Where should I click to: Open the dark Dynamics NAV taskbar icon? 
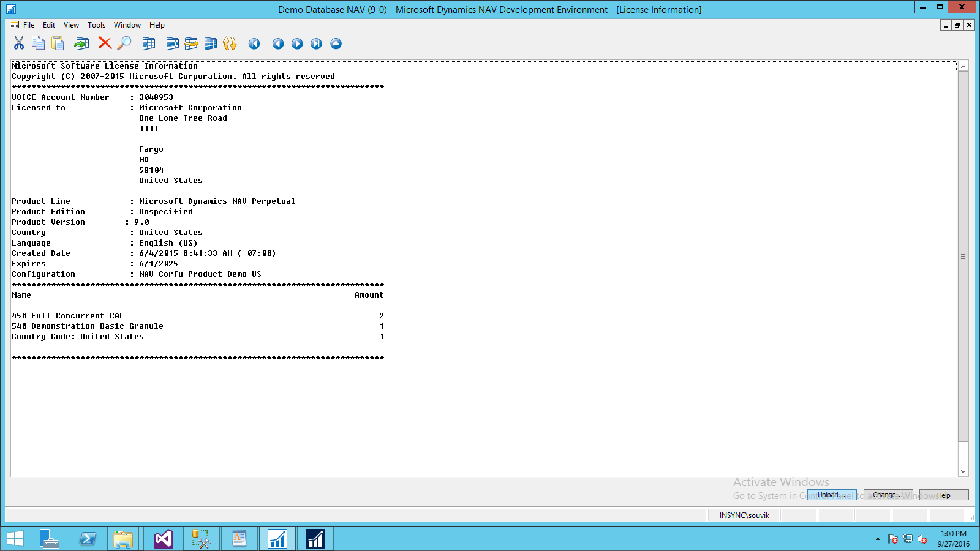pos(315,539)
